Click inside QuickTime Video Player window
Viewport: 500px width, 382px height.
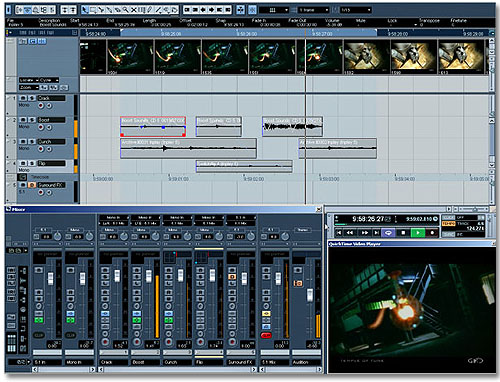[x=411, y=310]
